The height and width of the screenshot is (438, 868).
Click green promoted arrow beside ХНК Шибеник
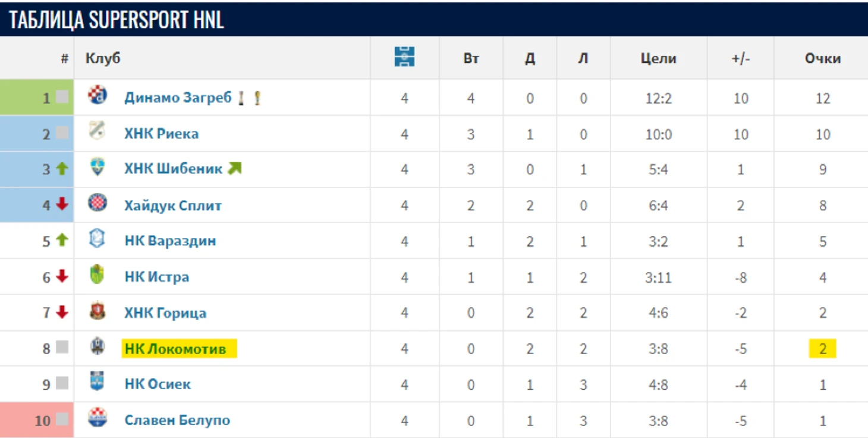235,169
